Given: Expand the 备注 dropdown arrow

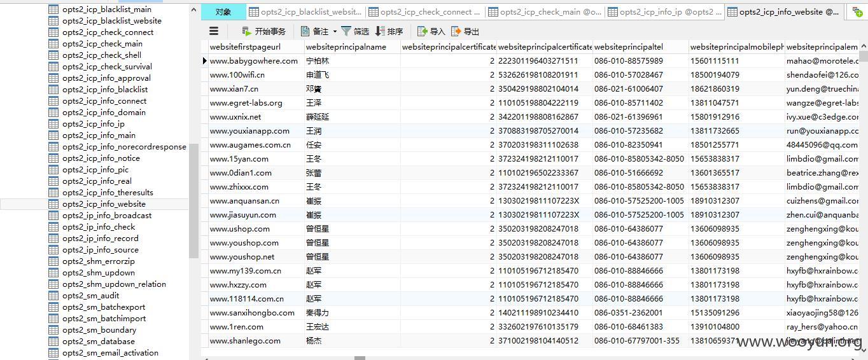Looking at the screenshot, I should (x=335, y=31).
